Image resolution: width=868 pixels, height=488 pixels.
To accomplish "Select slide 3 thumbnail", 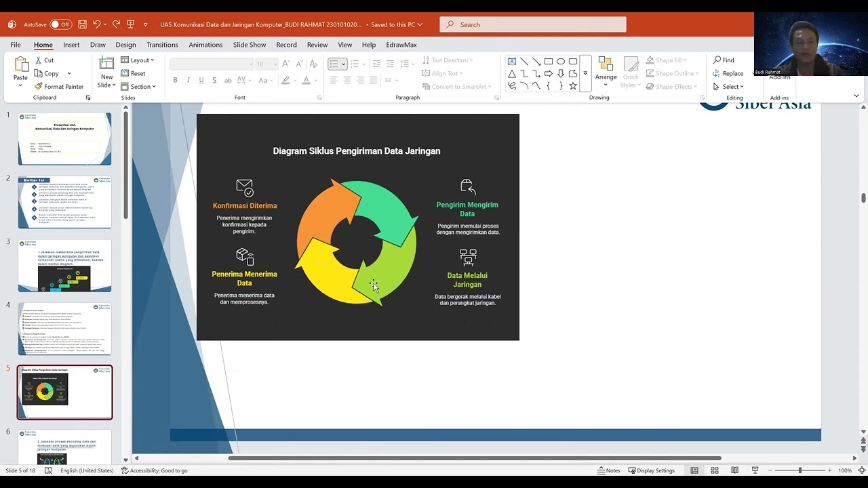I will pos(64,266).
